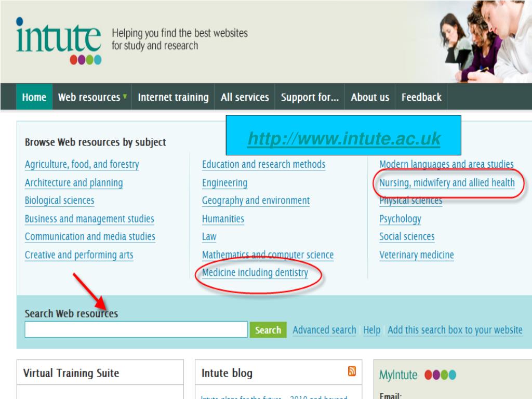Open the Physical sciences subject

tap(410, 201)
